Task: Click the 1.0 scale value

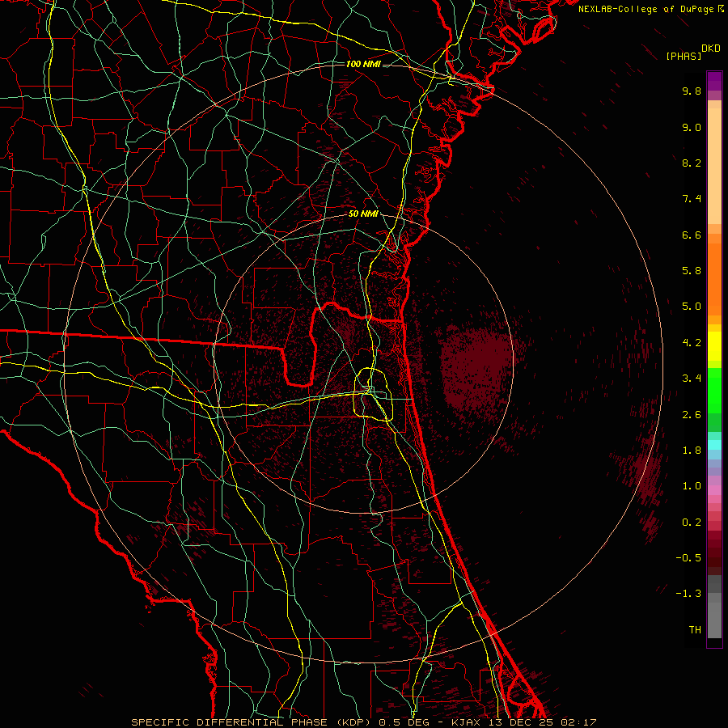Action: 692,486
